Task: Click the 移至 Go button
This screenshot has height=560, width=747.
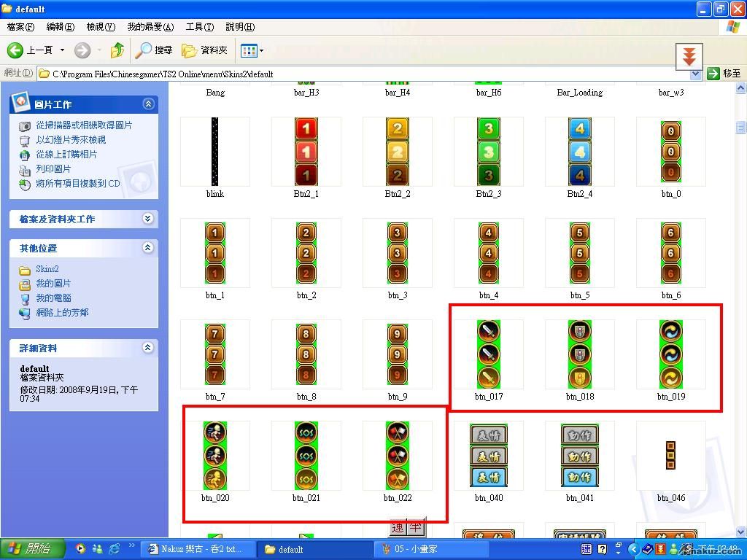Action: coord(724,74)
